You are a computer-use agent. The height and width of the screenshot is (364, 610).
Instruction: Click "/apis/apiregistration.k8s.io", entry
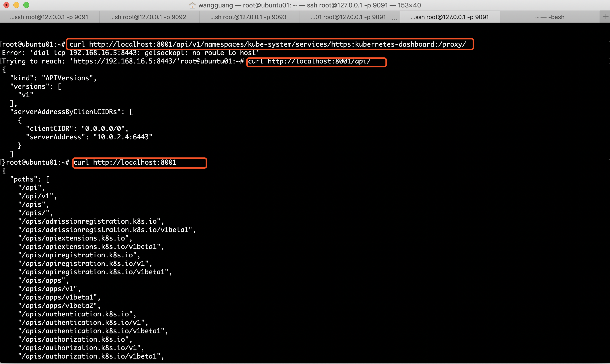79,255
